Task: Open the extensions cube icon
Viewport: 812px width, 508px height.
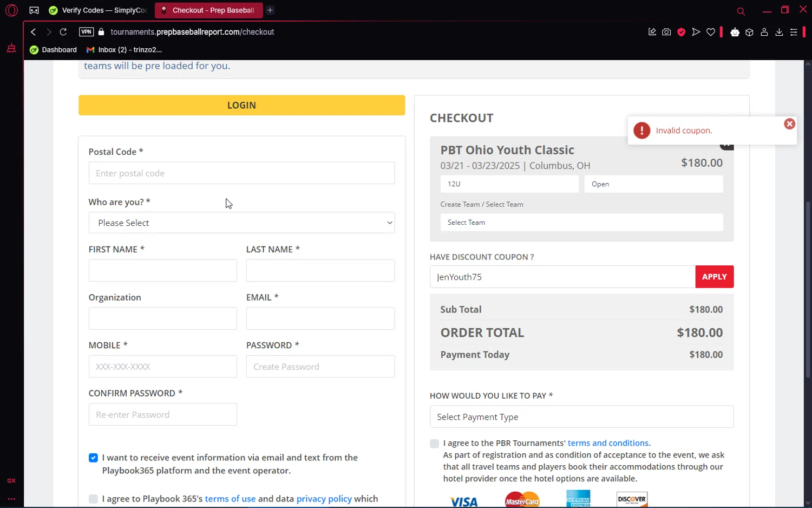Action: coord(749,32)
